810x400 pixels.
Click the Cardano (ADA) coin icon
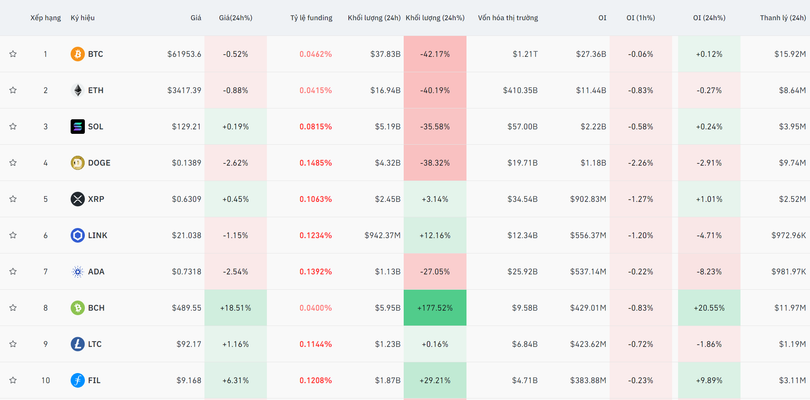(78, 272)
